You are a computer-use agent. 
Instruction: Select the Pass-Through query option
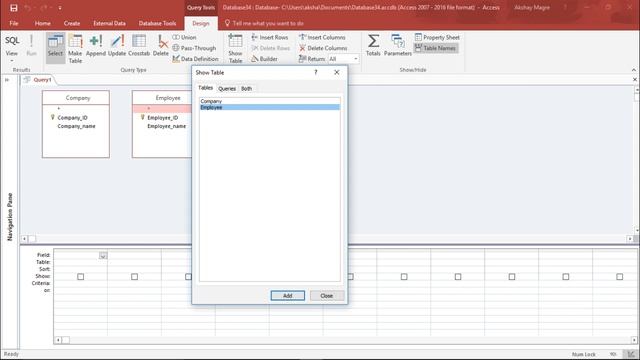[194, 48]
